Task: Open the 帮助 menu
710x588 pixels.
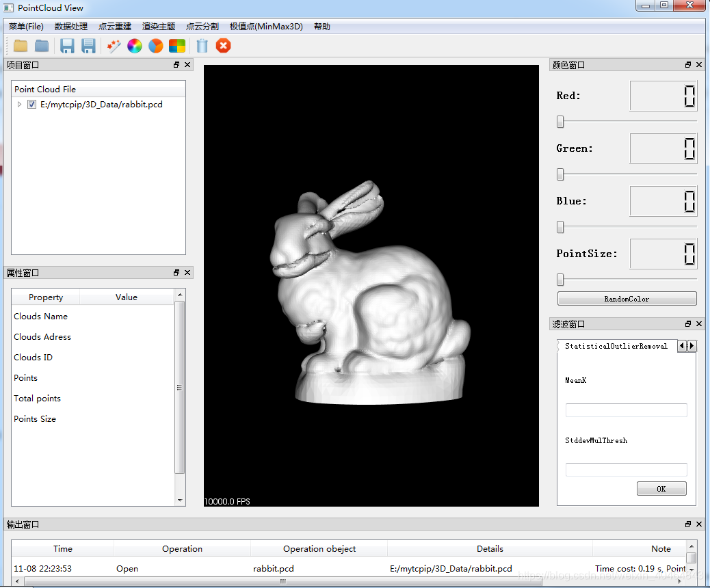Action: pos(322,26)
